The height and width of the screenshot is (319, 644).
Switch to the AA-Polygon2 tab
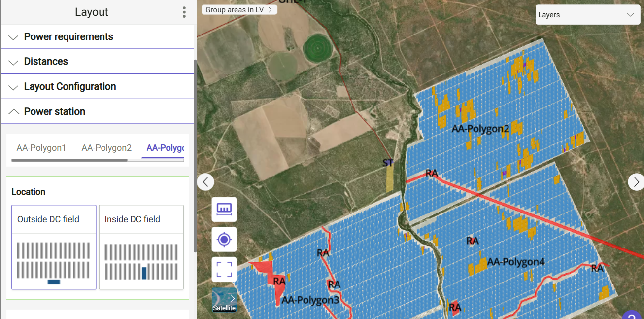(x=106, y=148)
